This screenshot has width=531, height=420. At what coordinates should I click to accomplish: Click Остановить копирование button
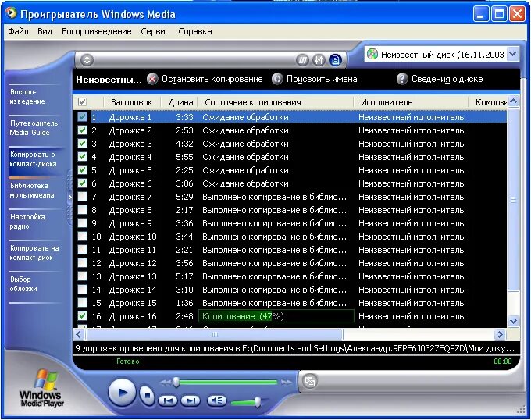tap(205, 79)
